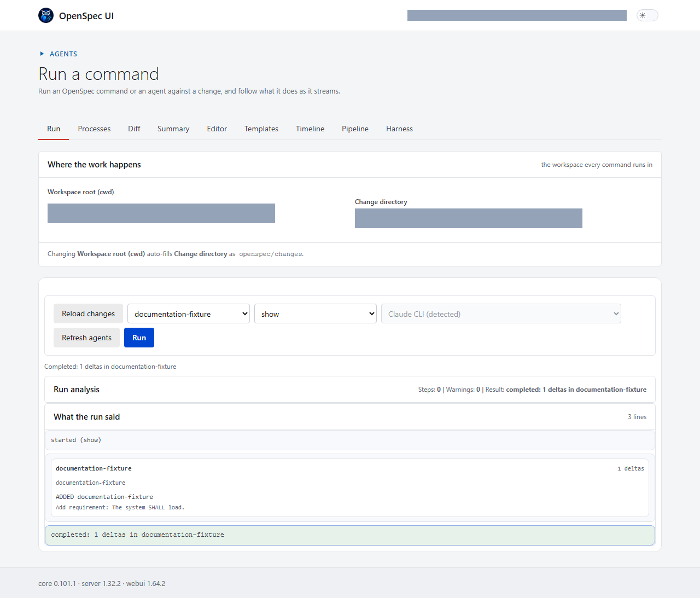Open the Pipeline tab
Viewport: 700px width, 598px height.
(355, 129)
